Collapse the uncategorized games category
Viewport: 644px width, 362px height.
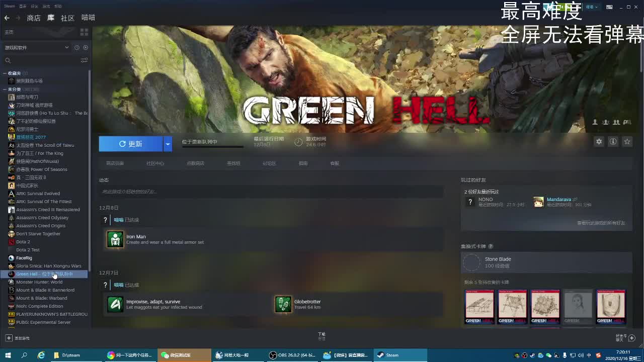point(5,89)
